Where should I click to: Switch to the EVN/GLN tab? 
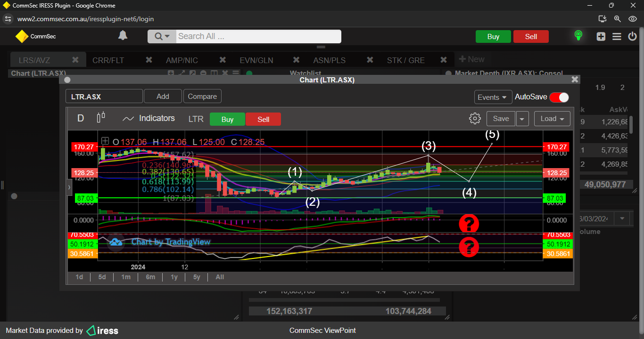point(256,60)
